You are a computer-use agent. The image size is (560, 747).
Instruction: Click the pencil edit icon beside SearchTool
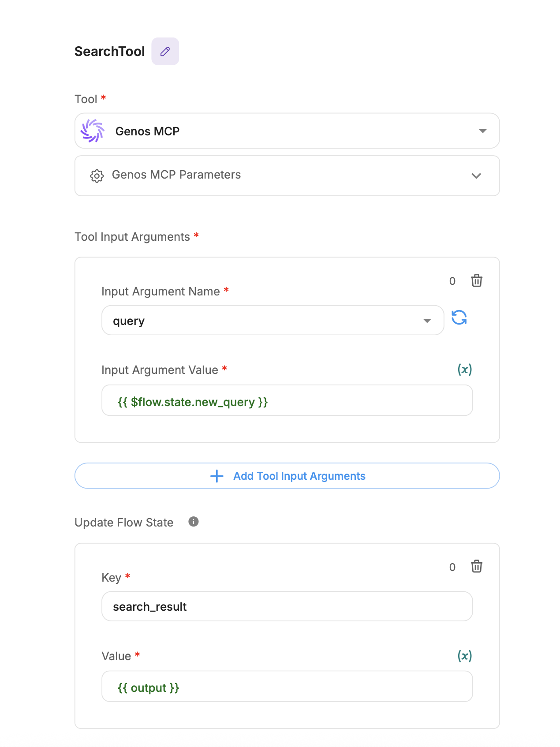coord(165,52)
